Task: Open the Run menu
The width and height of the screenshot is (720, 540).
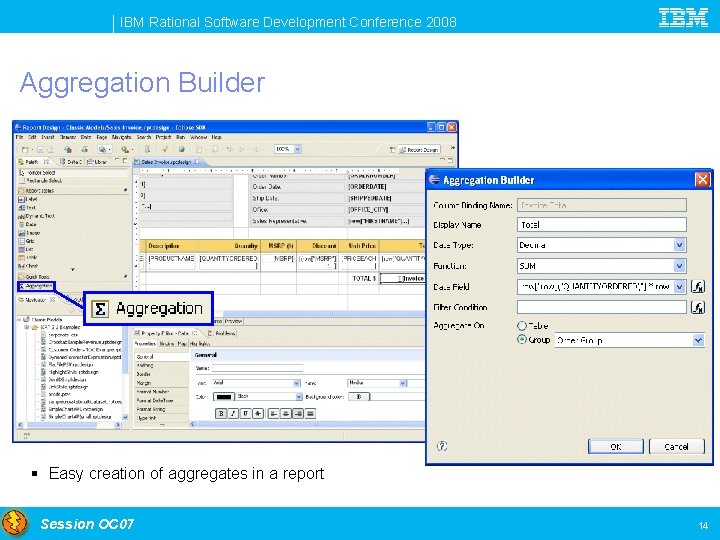Action: [180, 137]
